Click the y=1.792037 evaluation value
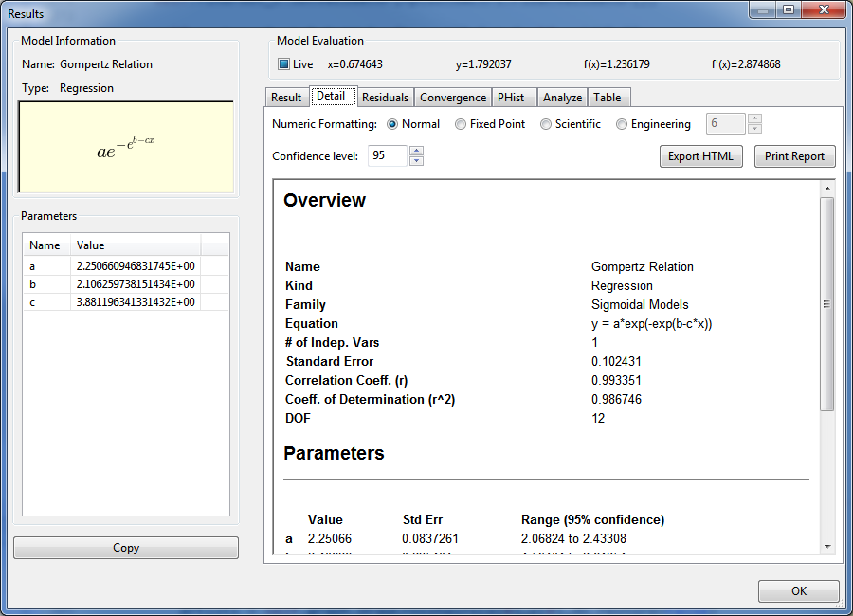853x616 pixels. pyautogui.click(x=483, y=64)
